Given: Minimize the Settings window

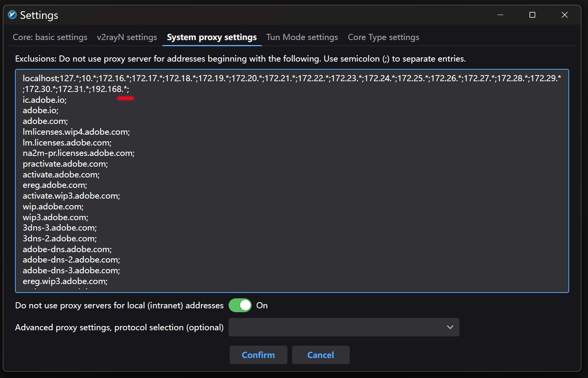Looking at the screenshot, I should 500,15.
